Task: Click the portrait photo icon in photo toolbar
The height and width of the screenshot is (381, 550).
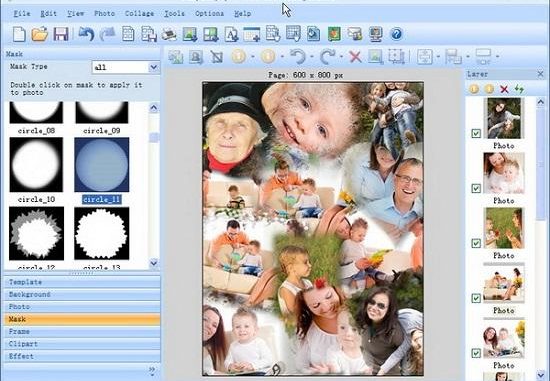Action: click(x=196, y=56)
